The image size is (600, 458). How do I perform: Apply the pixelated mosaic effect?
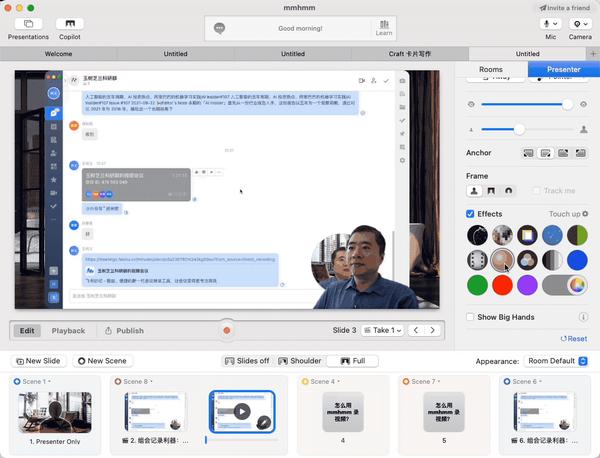point(502,235)
